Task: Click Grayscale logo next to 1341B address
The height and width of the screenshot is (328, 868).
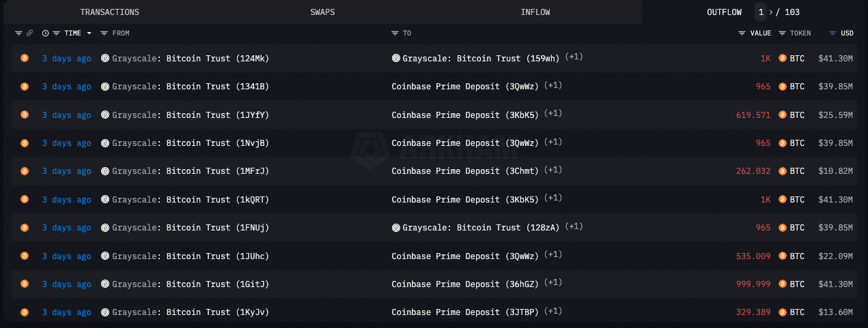Action: 105,87
